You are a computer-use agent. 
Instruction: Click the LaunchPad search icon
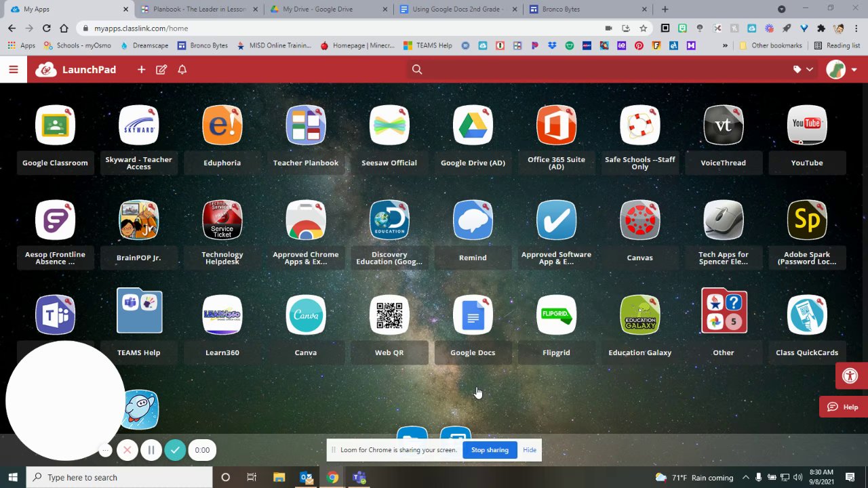(417, 69)
